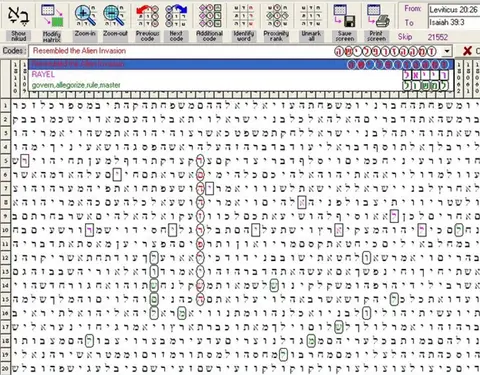The width and height of the screenshot is (480, 375).
Task: Select RAYEL in the codes list
Action: point(241,75)
